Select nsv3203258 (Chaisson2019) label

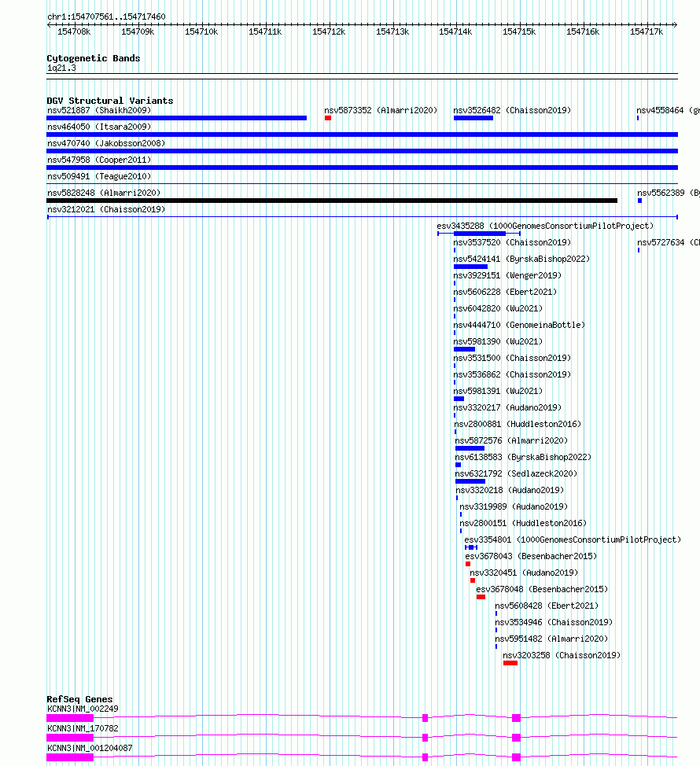(x=562, y=656)
